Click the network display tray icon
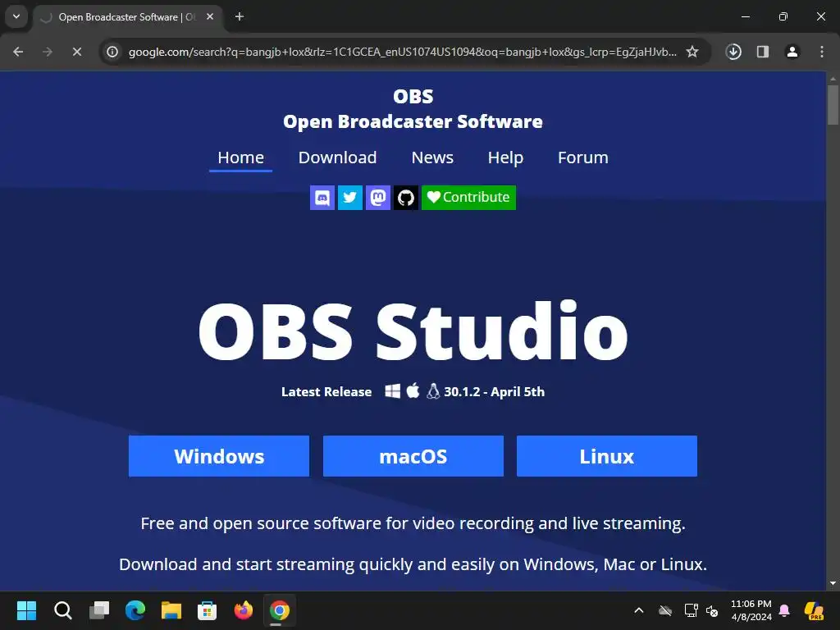Screen dimensions: 840x630 (x=691, y=610)
